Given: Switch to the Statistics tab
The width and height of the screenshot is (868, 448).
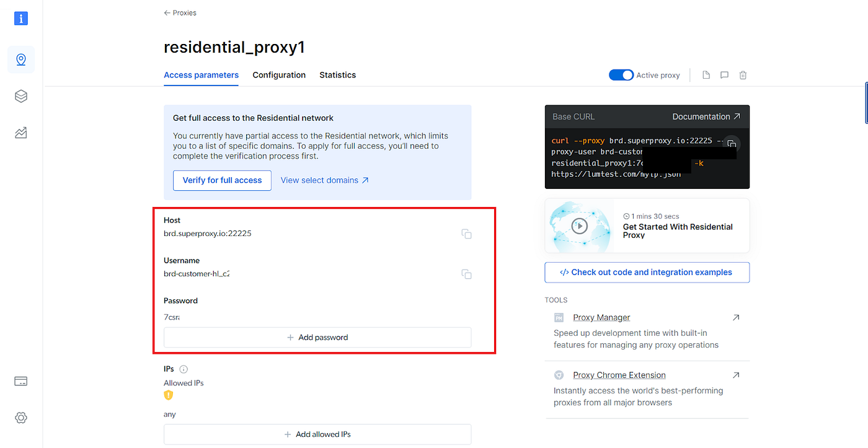Looking at the screenshot, I should tap(337, 74).
